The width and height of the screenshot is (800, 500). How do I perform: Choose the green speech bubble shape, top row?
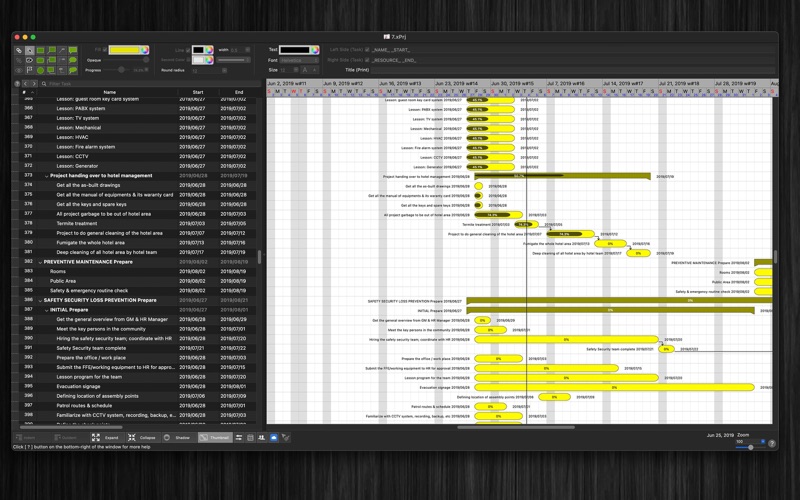(x=73, y=50)
